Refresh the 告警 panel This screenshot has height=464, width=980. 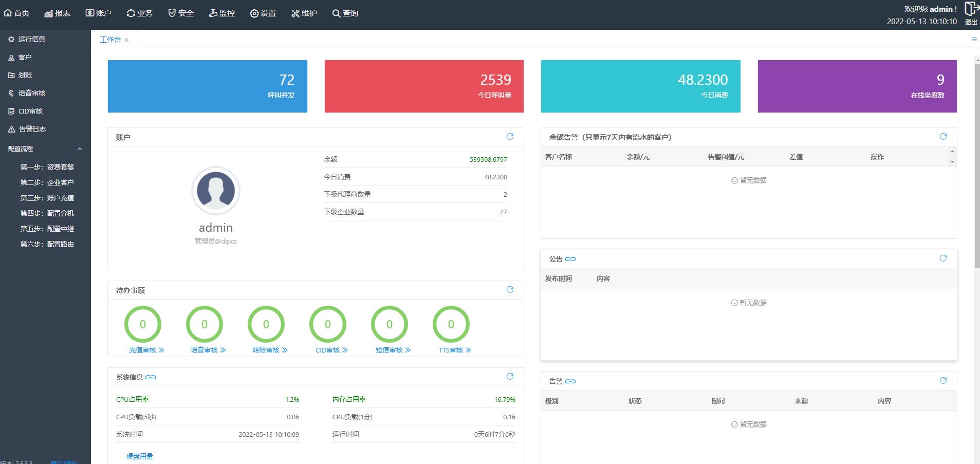(x=943, y=380)
